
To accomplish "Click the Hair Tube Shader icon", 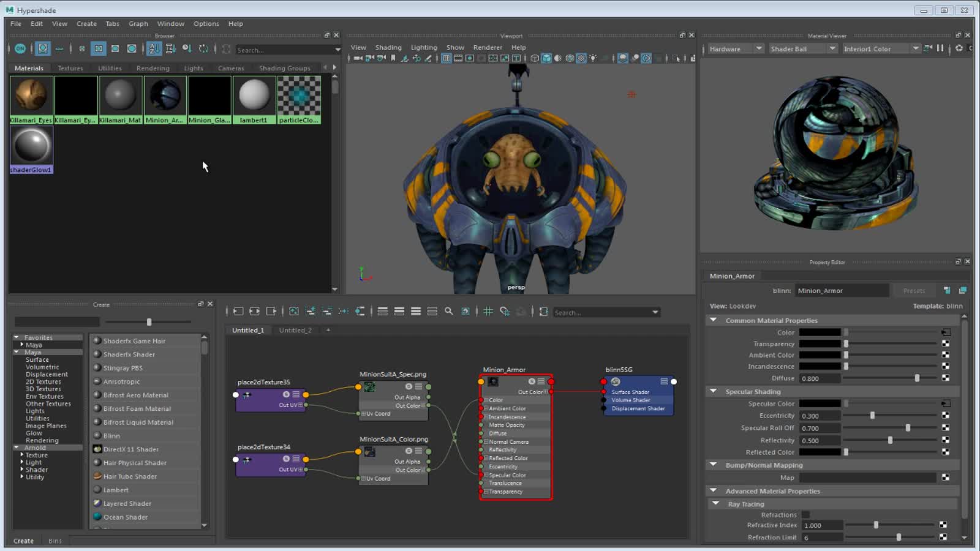I will point(97,476).
